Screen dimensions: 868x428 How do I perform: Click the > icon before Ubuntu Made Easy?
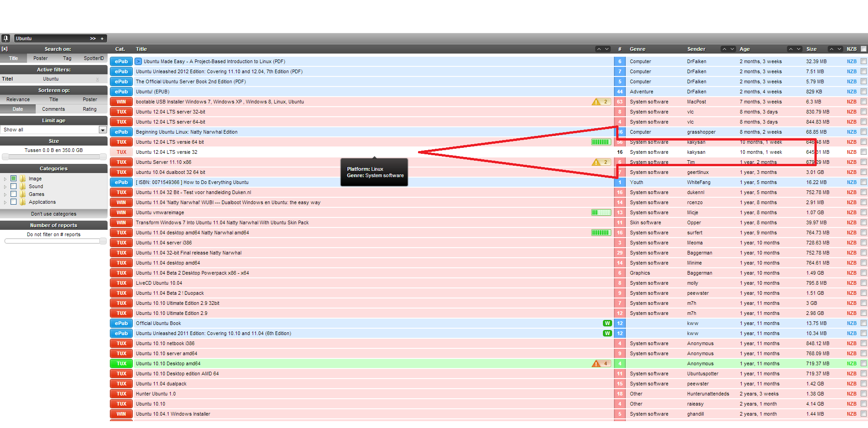pos(138,61)
